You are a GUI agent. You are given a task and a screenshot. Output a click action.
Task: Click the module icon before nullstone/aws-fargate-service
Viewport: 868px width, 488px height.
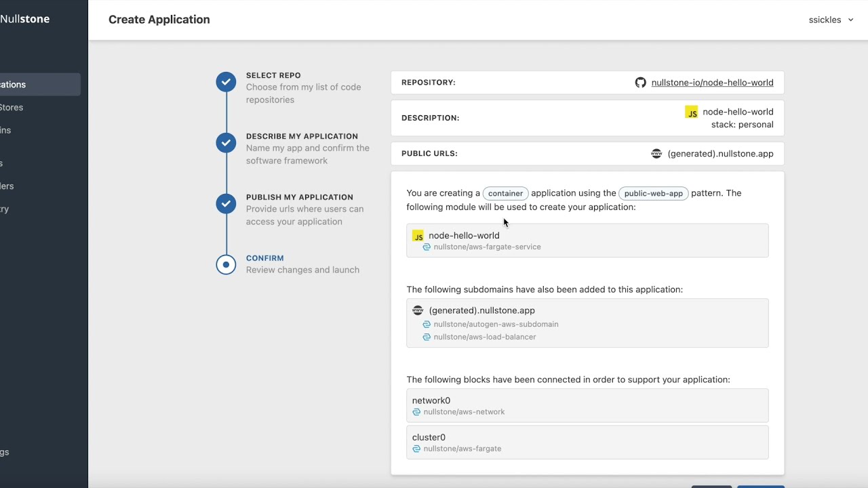[x=427, y=247]
